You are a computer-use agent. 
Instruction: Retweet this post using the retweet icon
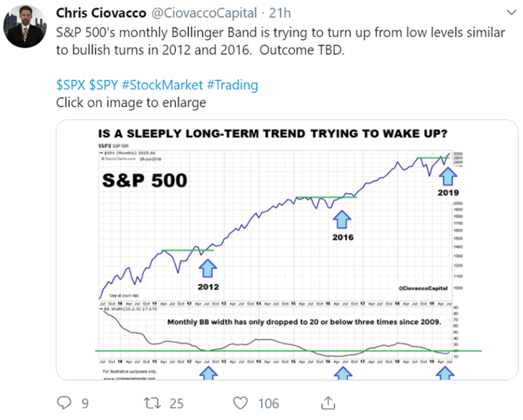coord(150,402)
